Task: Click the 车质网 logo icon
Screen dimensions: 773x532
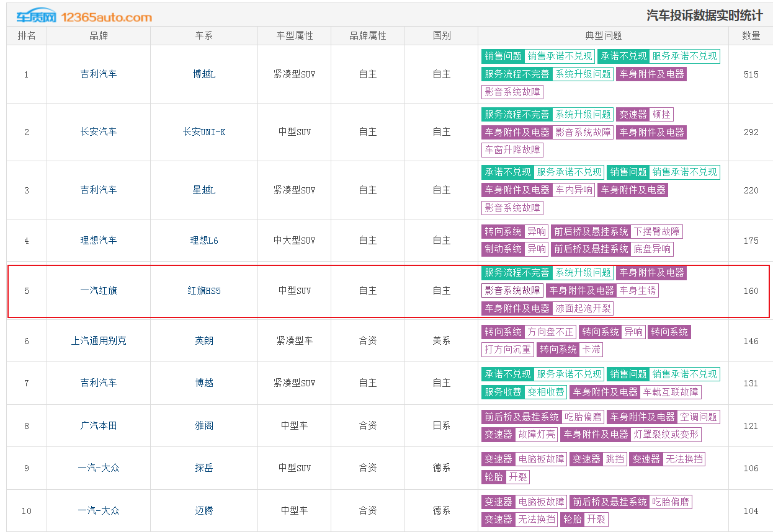Action: [x=36, y=17]
